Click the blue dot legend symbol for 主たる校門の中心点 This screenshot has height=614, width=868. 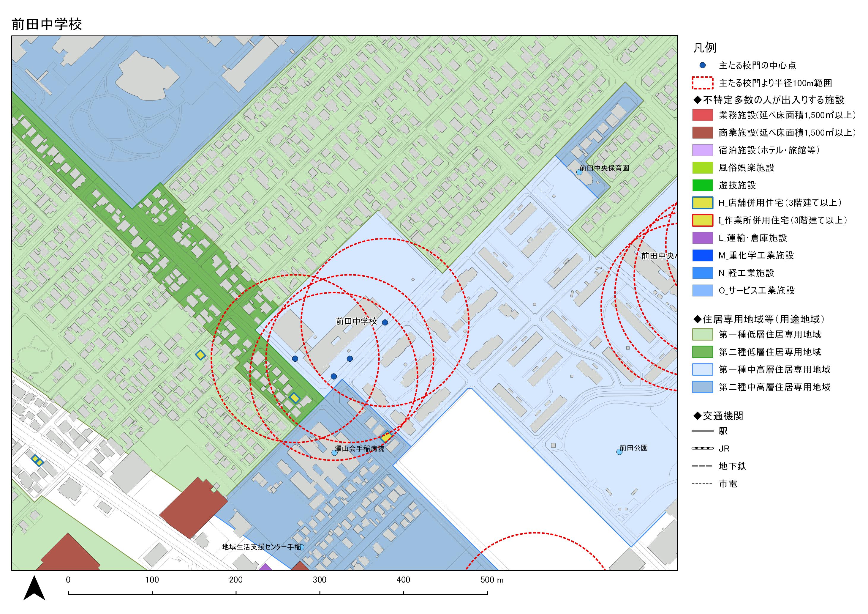[702, 65]
